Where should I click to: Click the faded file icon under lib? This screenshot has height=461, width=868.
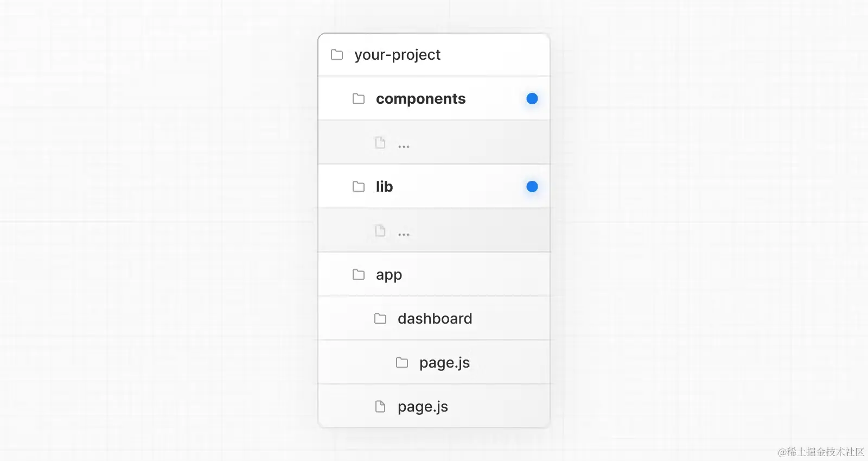[x=380, y=231]
